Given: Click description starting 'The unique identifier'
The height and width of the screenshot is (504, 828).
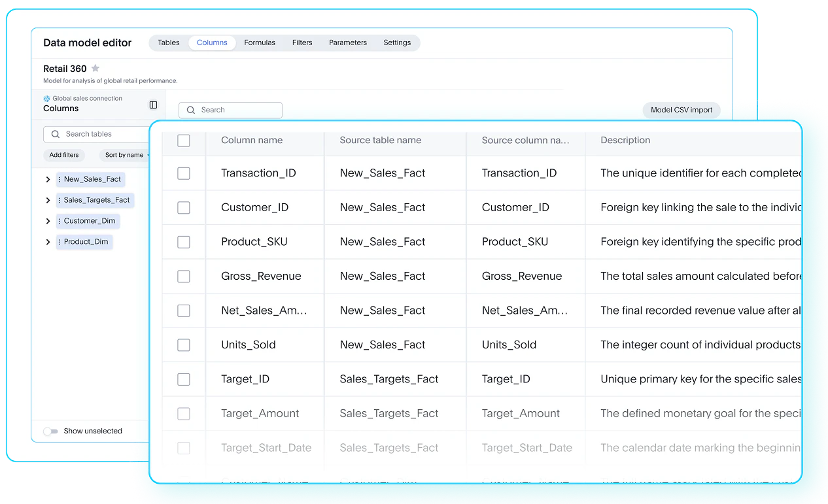Looking at the screenshot, I should (701, 173).
